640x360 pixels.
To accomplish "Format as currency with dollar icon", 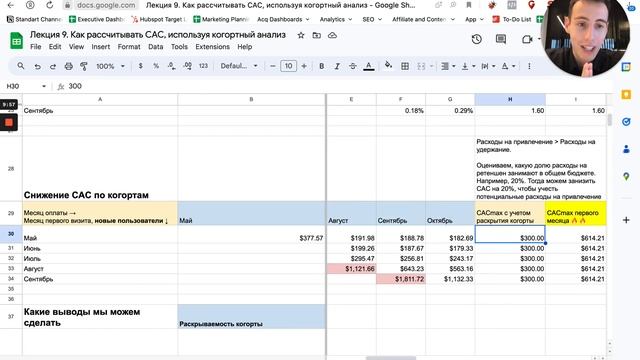I will coord(140,66).
